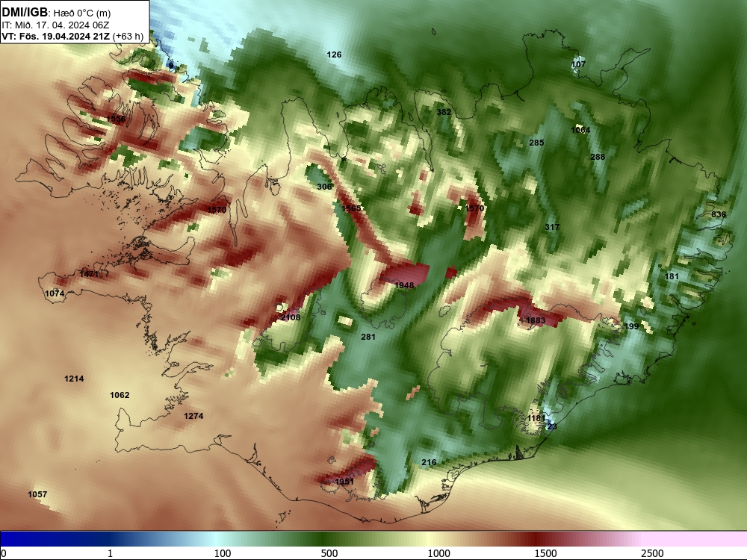This screenshot has height=560, width=747.
Task: Click the valid time 'VT: Fös. 19.04.2024 21Z'
Action: pyautogui.click(x=56, y=36)
